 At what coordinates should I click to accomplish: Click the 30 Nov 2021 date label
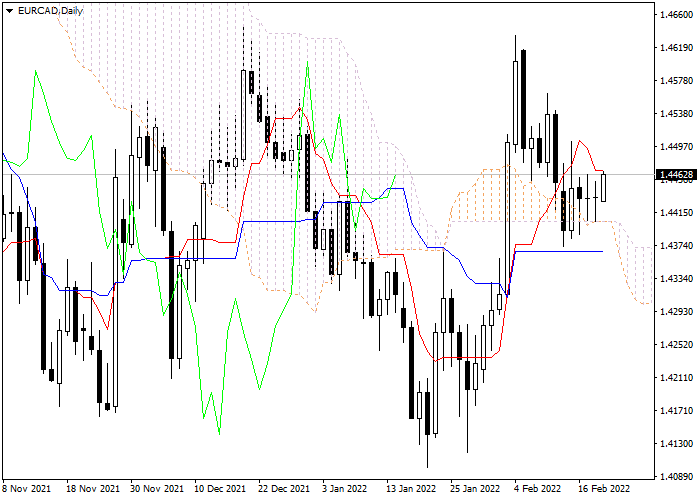tap(157, 489)
